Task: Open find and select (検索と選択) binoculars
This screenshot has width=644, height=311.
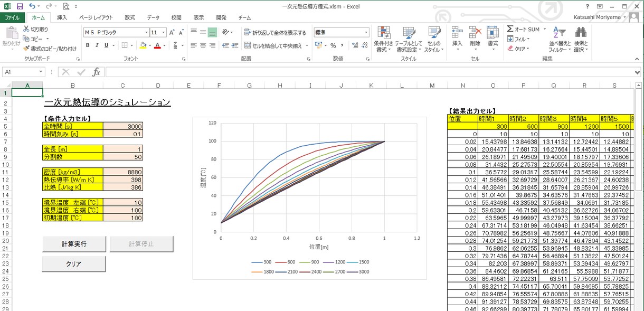Action: pyautogui.click(x=581, y=39)
